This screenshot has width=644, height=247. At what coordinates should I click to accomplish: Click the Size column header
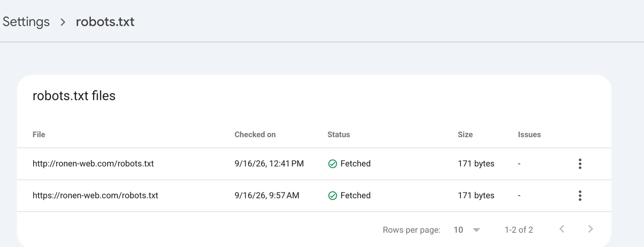coord(465,135)
